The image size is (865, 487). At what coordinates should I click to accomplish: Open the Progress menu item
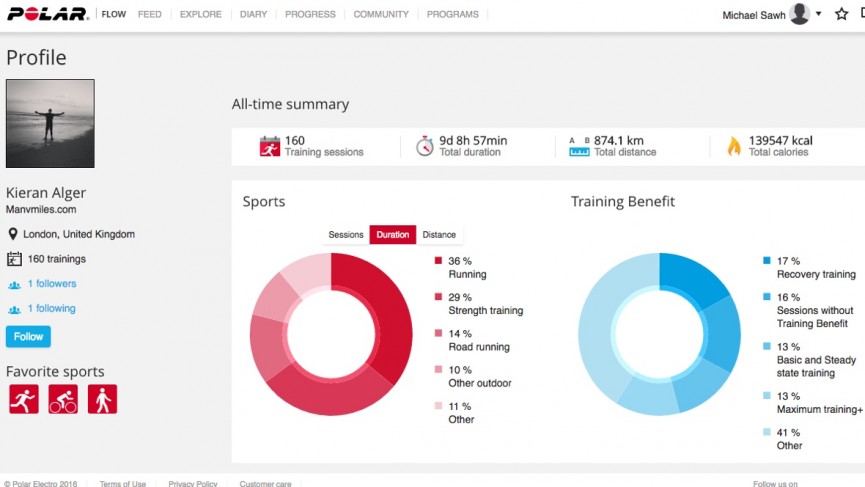(x=310, y=15)
